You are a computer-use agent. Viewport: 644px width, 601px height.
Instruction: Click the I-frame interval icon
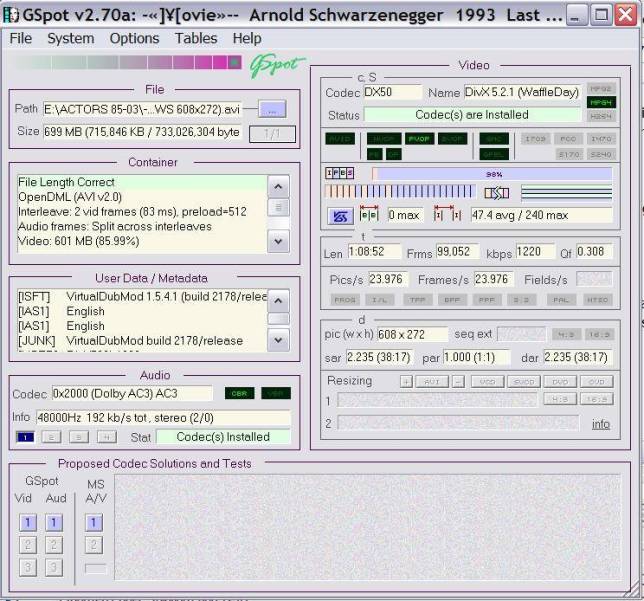coord(447,214)
